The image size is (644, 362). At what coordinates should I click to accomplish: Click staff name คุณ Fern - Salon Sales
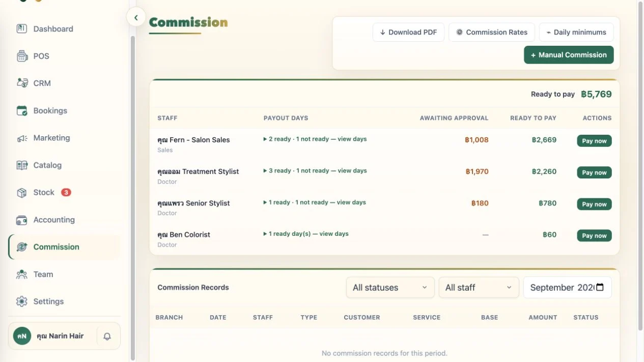193,140
